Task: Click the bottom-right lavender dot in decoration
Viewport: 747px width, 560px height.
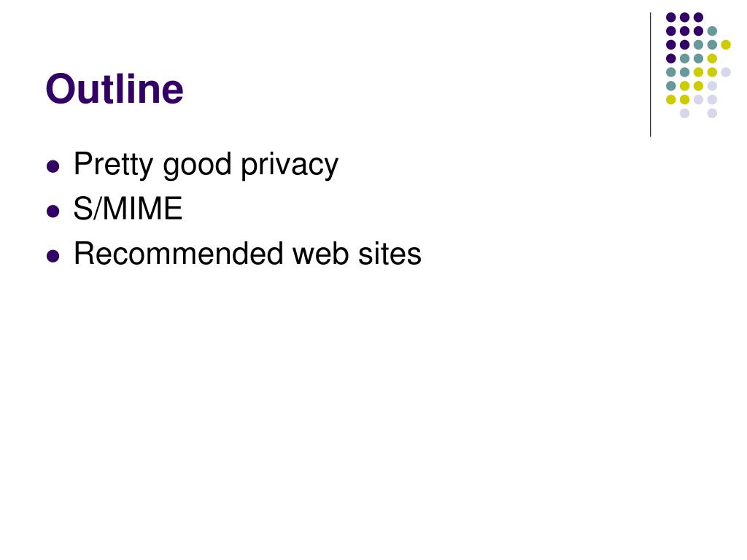Action: (x=712, y=113)
